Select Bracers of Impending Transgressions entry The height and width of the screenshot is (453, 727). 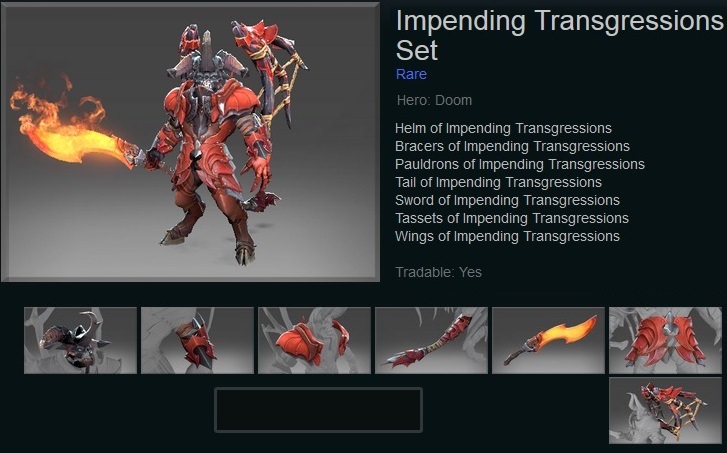tap(512, 146)
